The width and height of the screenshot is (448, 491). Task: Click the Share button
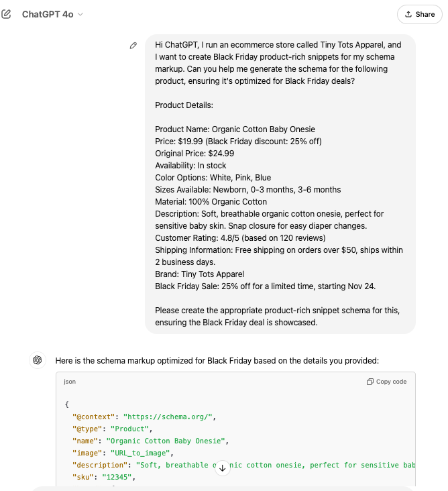tap(420, 14)
